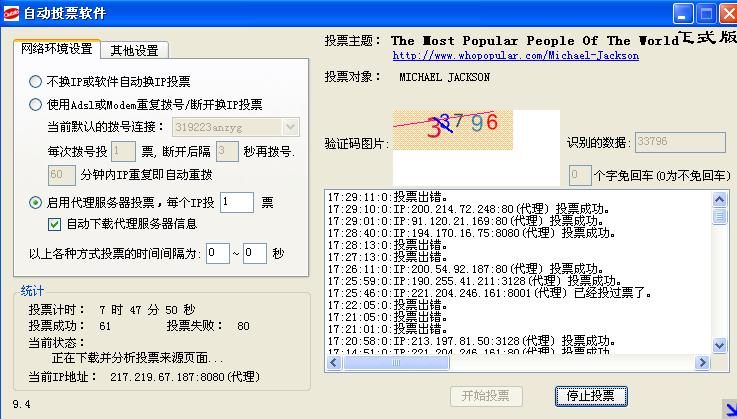Click the 开始投票 button
This screenshot has width=737, height=419.
(x=486, y=395)
